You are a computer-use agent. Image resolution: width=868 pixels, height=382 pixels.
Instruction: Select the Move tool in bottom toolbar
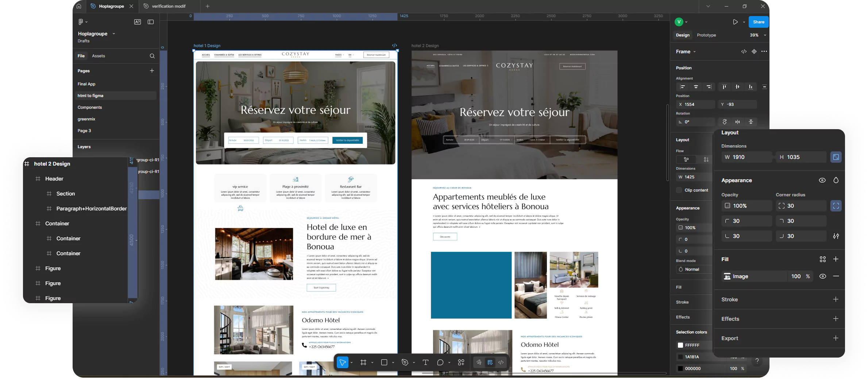click(x=343, y=362)
